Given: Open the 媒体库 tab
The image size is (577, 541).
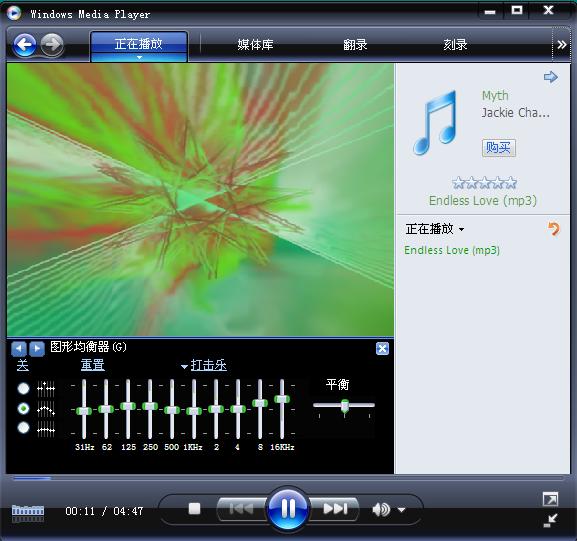Looking at the screenshot, I should point(255,45).
